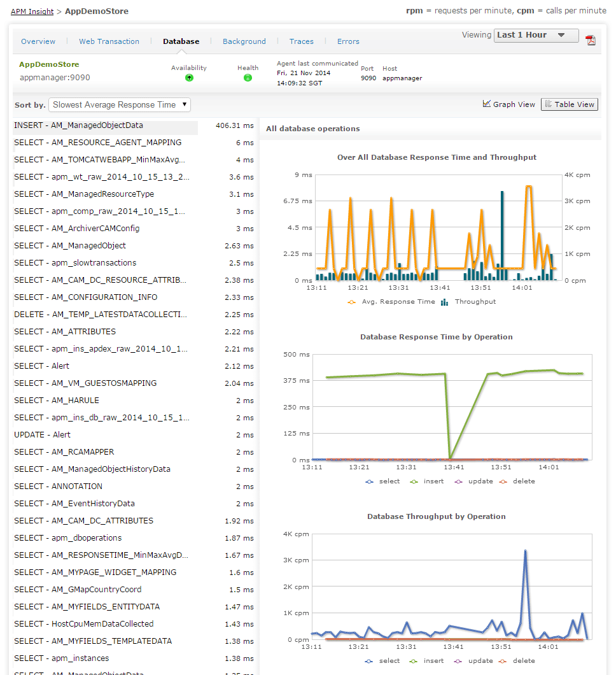Toggle the select series in operation legend
Viewport: 616px width, 675px height.
pyautogui.click(x=371, y=481)
